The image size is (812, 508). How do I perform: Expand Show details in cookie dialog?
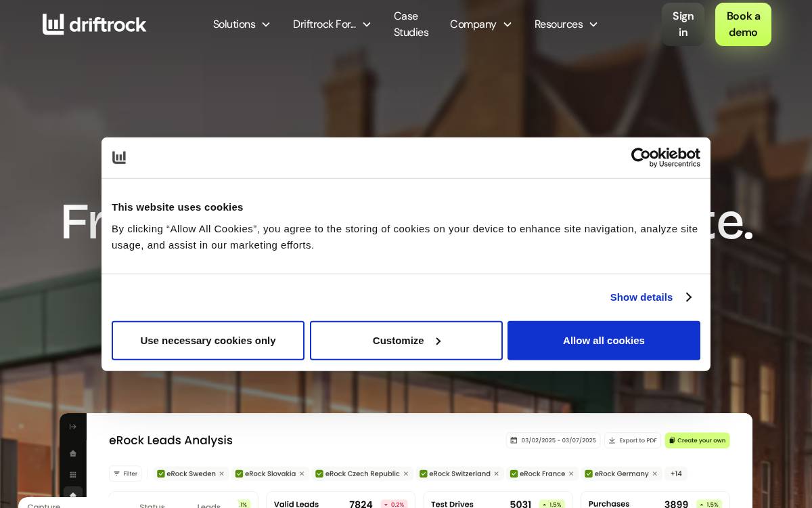(x=650, y=297)
